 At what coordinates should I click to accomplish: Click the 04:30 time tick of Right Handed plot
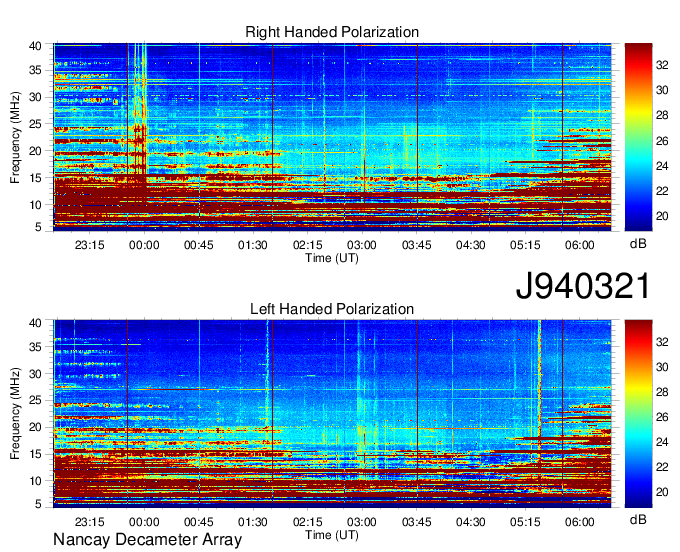click(x=471, y=245)
